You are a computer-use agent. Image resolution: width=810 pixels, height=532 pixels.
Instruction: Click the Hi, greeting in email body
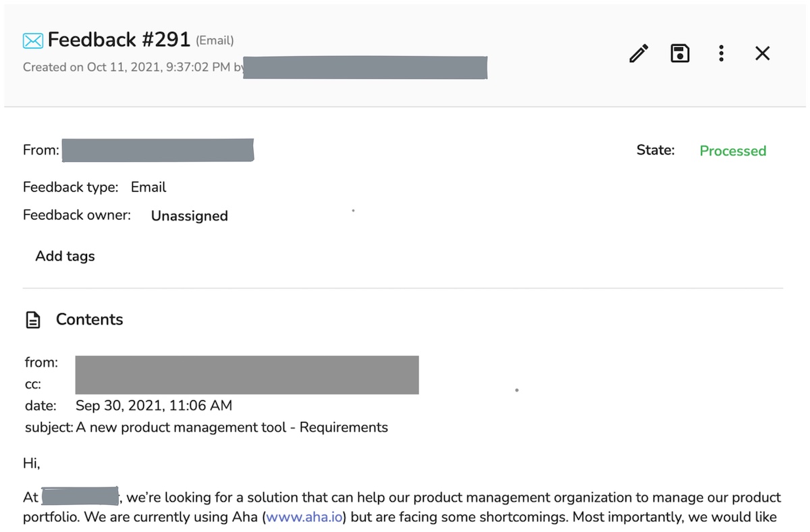point(32,463)
